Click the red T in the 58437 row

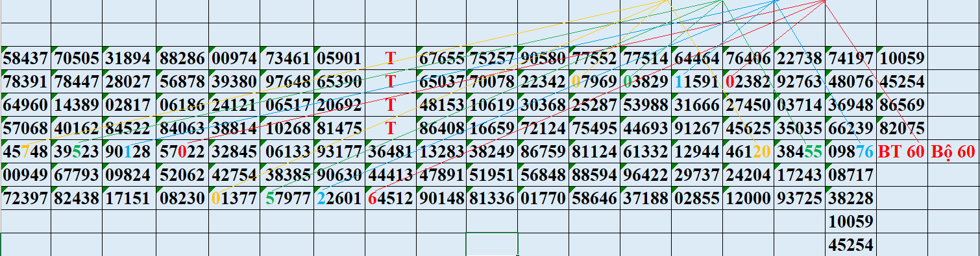point(390,59)
